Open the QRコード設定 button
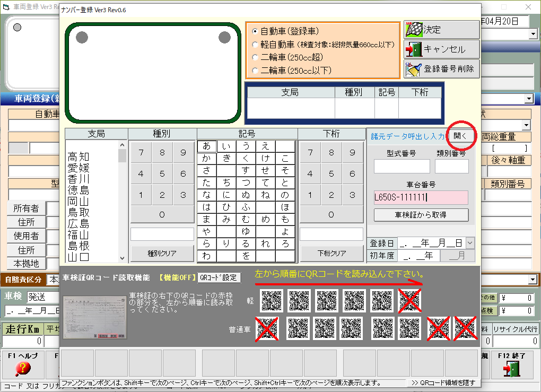The height and width of the screenshot is (392, 541). [x=219, y=277]
